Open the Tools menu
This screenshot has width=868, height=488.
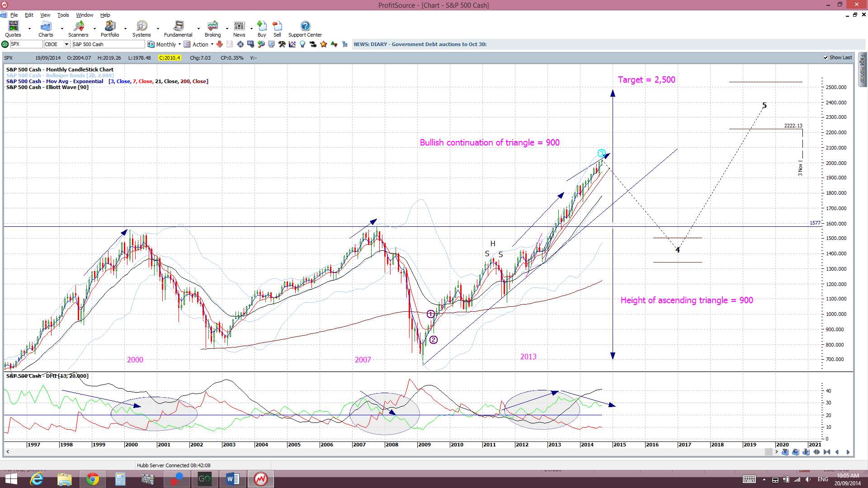click(x=63, y=15)
